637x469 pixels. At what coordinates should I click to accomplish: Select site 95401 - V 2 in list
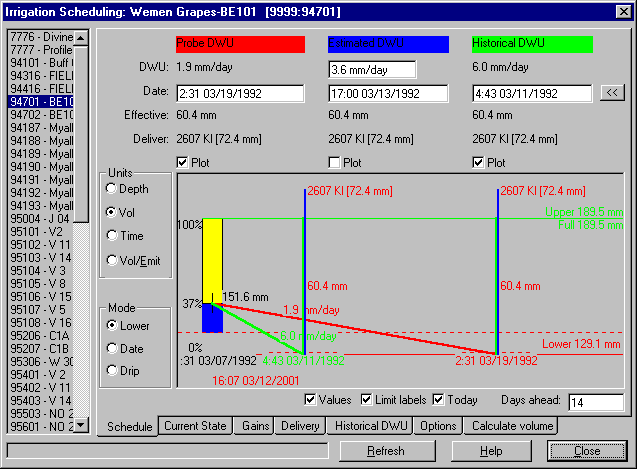(41, 375)
